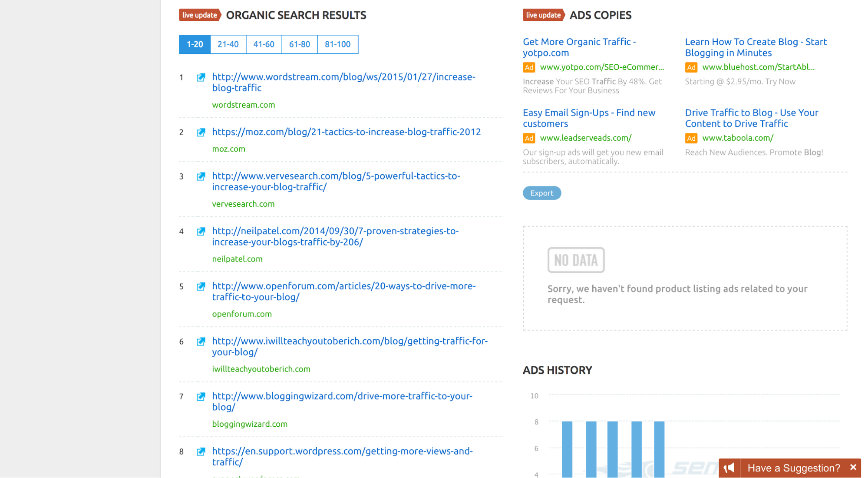Visit the www.taboola.com ad URL
868x478 pixels.
coord(737,138)
